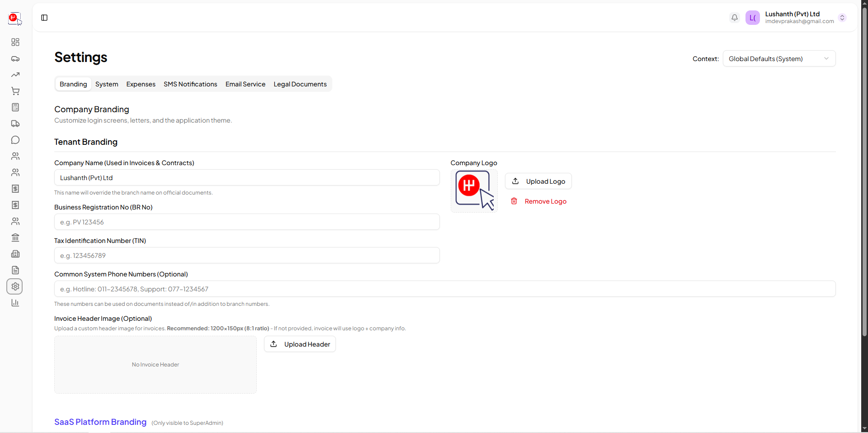Open the trending arrow sidebar icon
Image resolution: width=868 pixels, height=433 pixels.
tap(15, 75)
